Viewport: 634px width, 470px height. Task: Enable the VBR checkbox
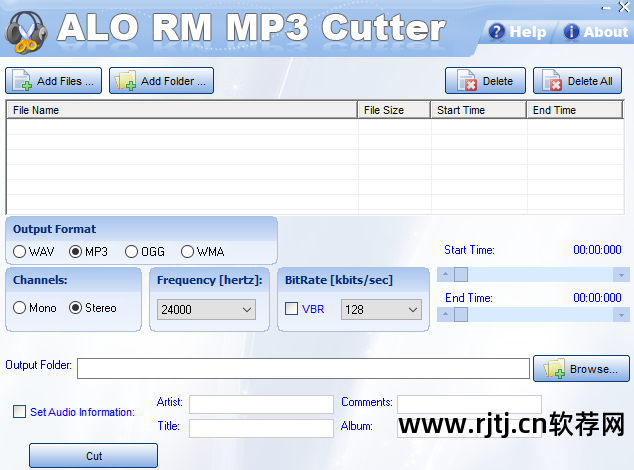coord(292,309)
